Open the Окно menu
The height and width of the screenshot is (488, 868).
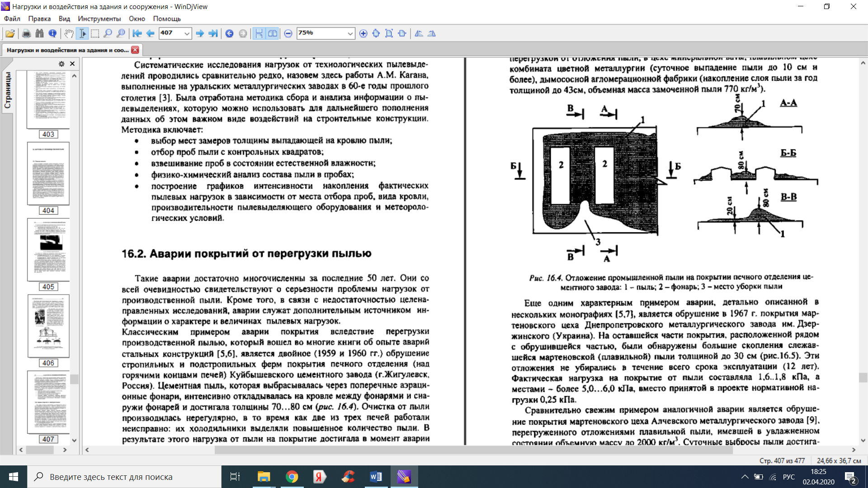(137, 19)
